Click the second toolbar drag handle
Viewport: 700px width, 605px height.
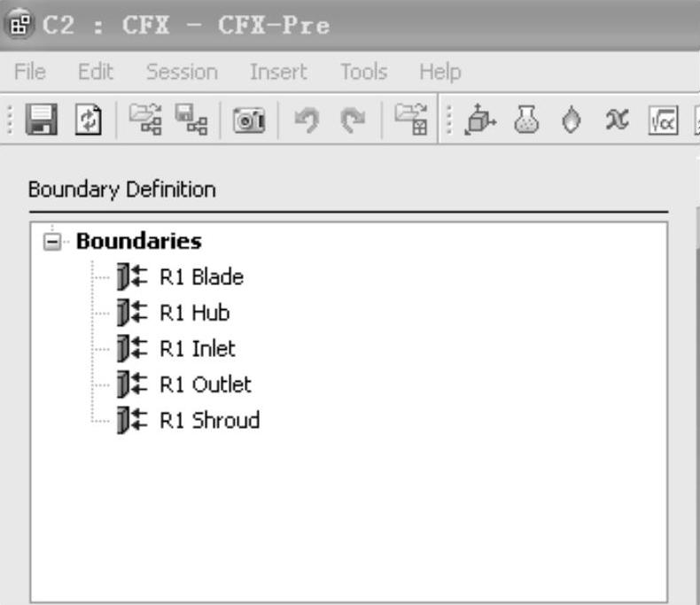[449, 120]
